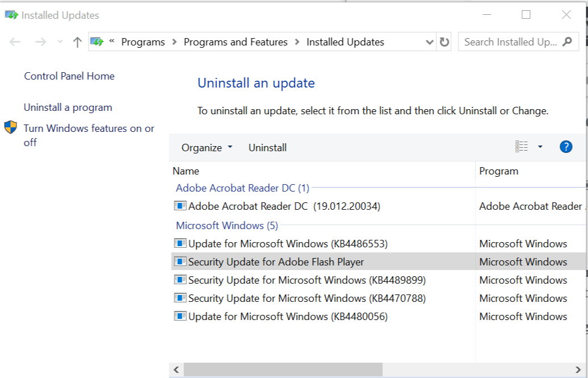Click the address bar location icon
Screen dimensions: 588x378
pos(97,41)
